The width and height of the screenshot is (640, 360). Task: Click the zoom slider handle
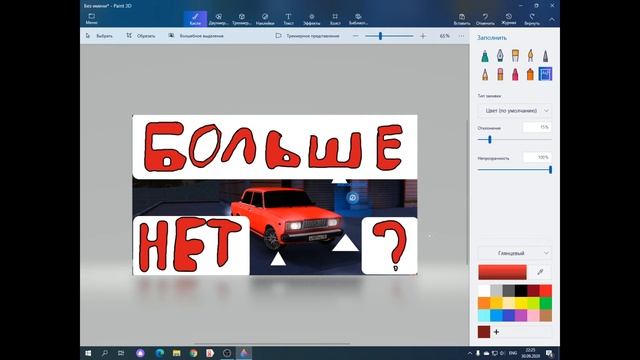(380, 36)
